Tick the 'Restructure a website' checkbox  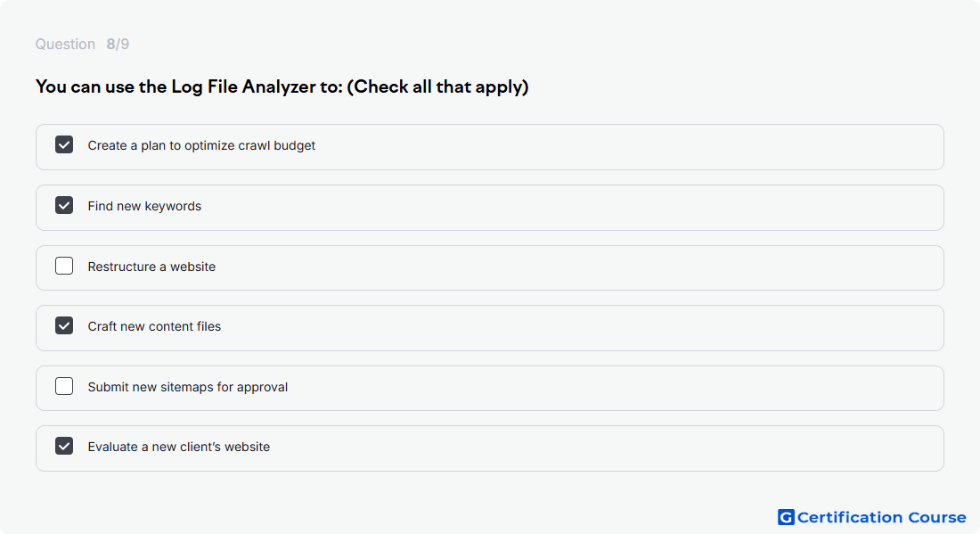64,266
